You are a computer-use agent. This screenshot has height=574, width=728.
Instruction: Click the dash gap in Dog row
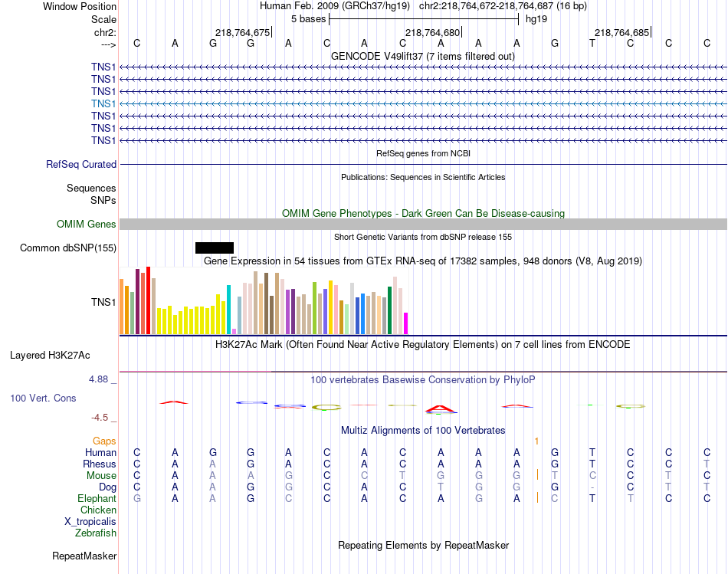592,487
